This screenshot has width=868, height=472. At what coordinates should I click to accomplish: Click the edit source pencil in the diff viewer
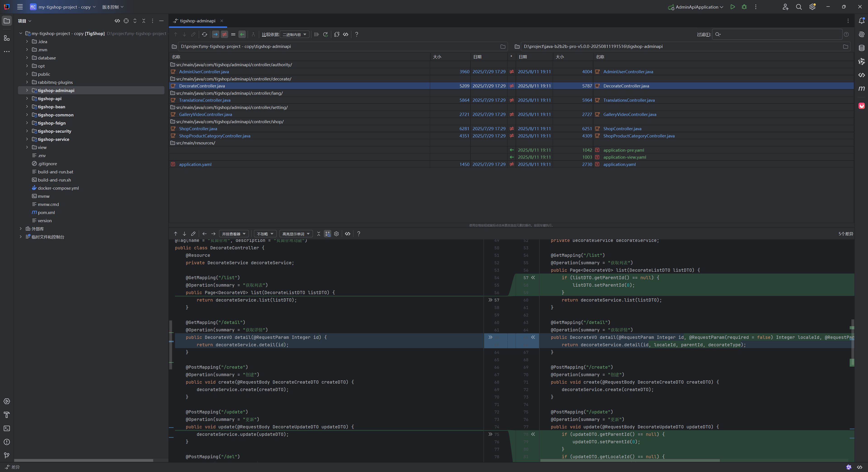click(x=193, y=234)
